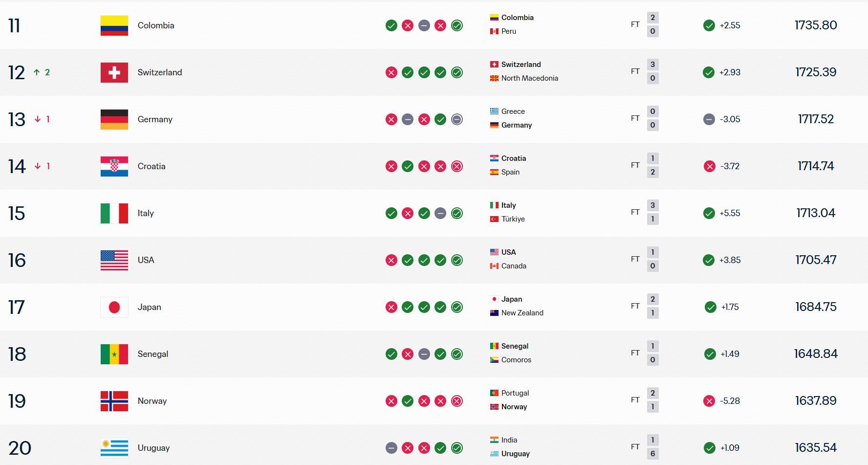Click the Croatia vs Spain FT score
Image resolution: width=868 pixels, height=465 pixels.
coord(652,165)
